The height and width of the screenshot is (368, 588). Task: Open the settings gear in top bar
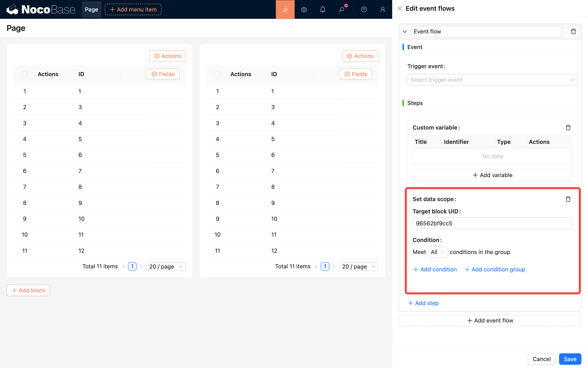304,9
